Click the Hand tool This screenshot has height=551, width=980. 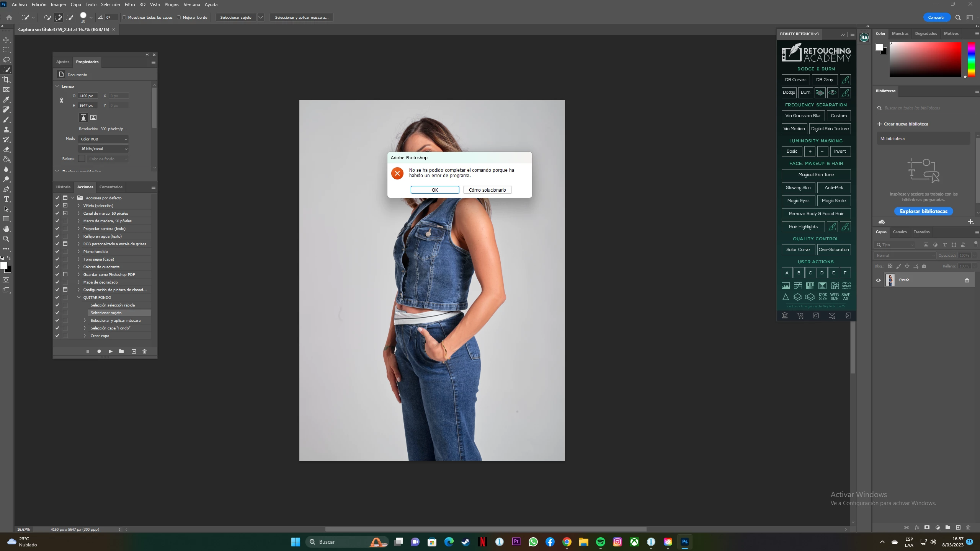click(x=7, y=229)
